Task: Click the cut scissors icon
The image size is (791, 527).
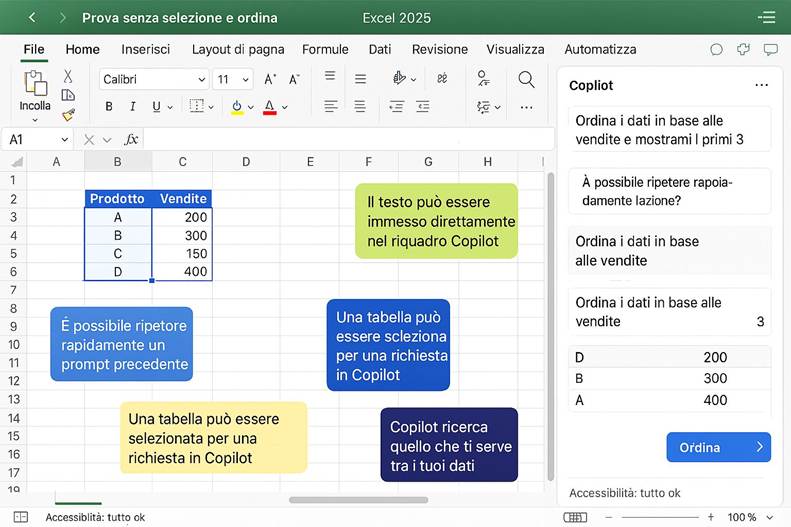Action: 68,76
